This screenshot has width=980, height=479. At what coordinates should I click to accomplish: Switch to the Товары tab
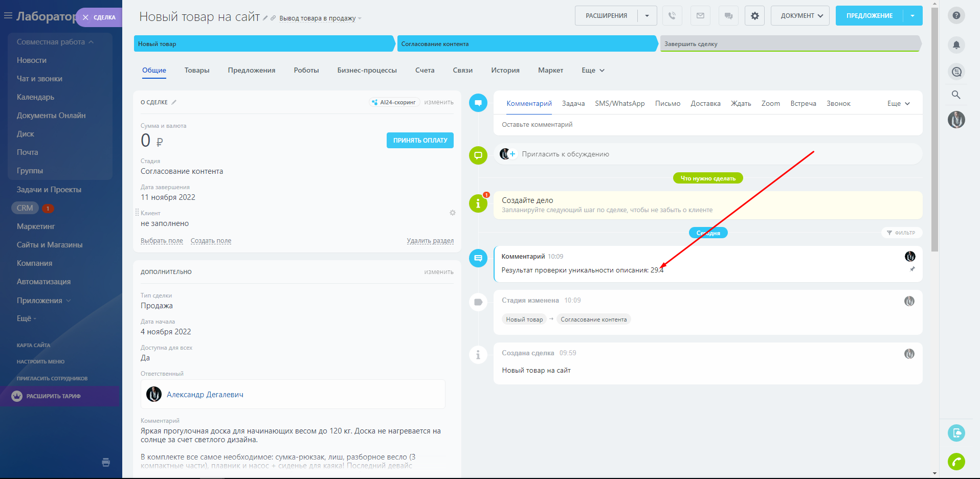point(197,71)
